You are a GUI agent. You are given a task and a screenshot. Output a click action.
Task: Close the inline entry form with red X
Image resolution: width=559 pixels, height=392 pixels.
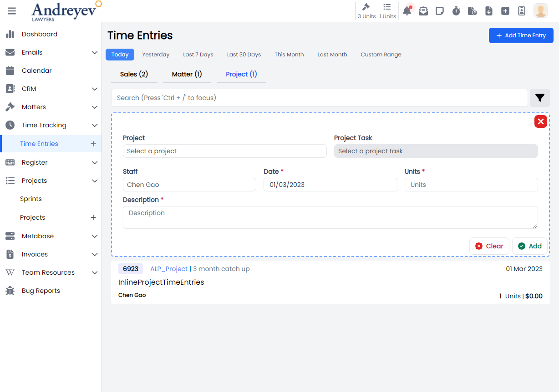pyautogui.click(x=540, y=121)
